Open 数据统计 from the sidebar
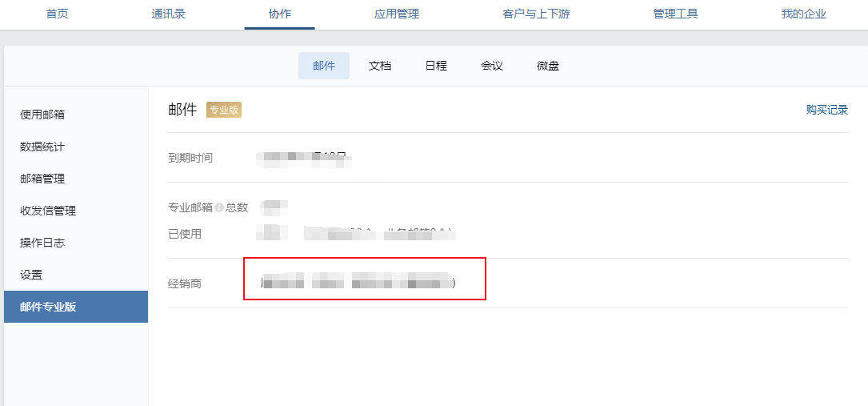 tap(42, 147)
